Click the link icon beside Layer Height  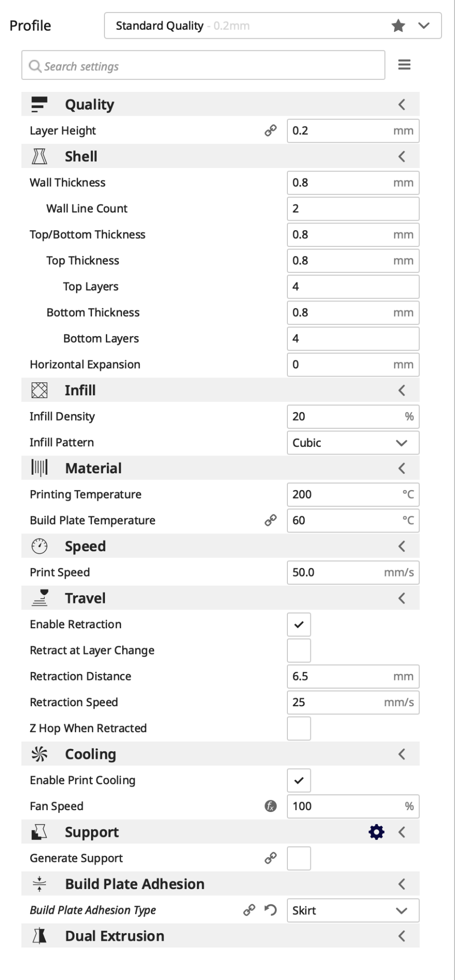click(x=271, y=131)
